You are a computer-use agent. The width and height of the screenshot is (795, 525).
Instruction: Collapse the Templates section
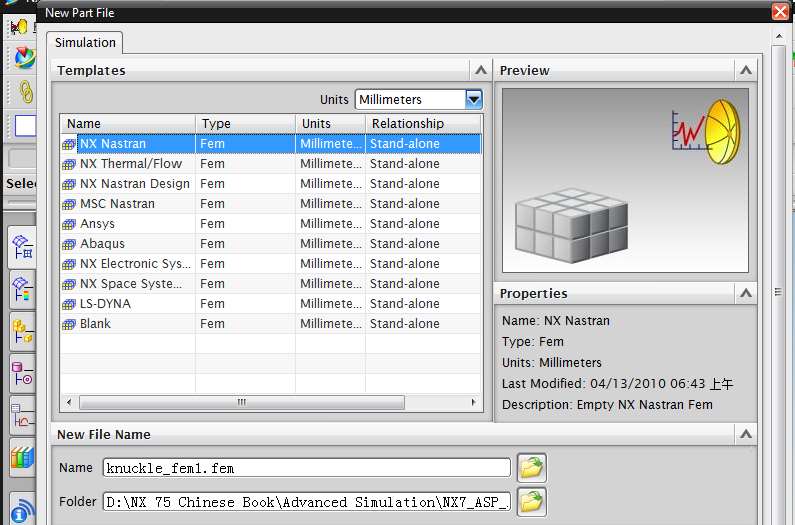(480, 71)
